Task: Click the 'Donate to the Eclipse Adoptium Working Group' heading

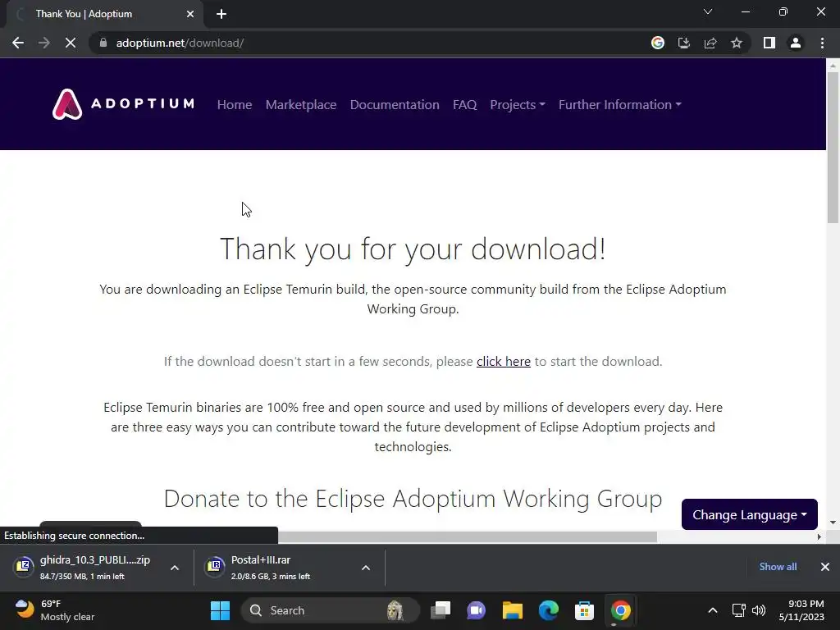Action: coord(413,499)
